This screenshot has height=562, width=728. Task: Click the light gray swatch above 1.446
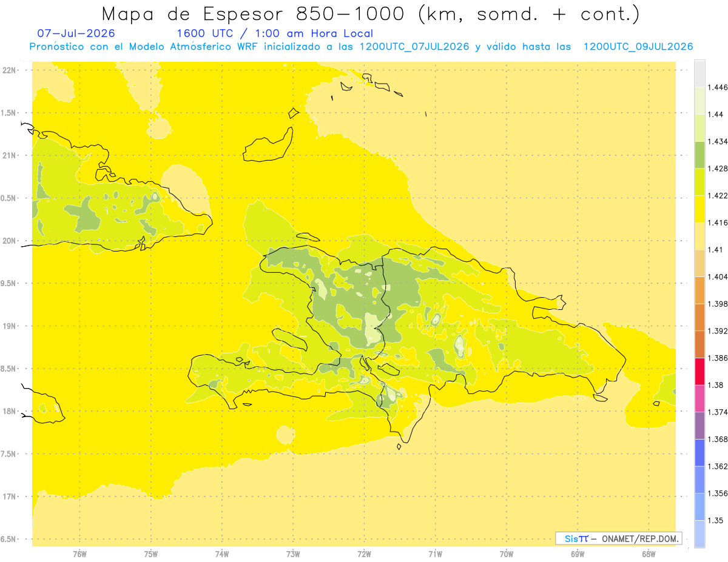tap(699, 74)
